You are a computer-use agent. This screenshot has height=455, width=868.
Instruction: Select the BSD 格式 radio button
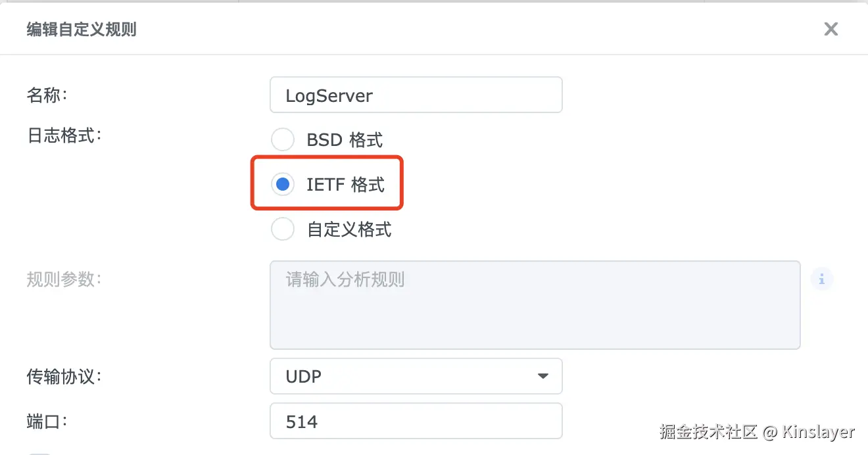(283, 139)
